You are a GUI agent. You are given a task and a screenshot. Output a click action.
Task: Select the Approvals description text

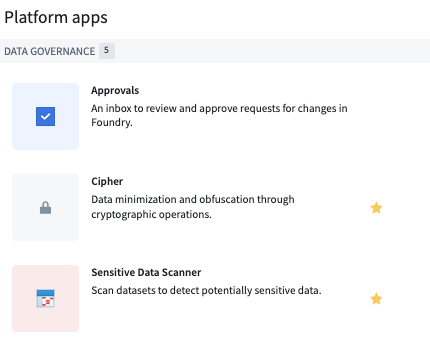[219, 115]
